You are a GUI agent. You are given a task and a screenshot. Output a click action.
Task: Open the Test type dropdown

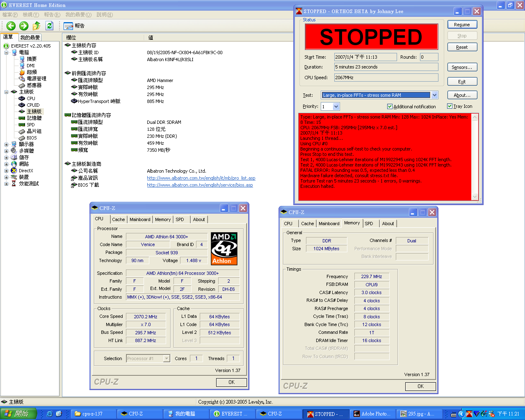(435, 95)
